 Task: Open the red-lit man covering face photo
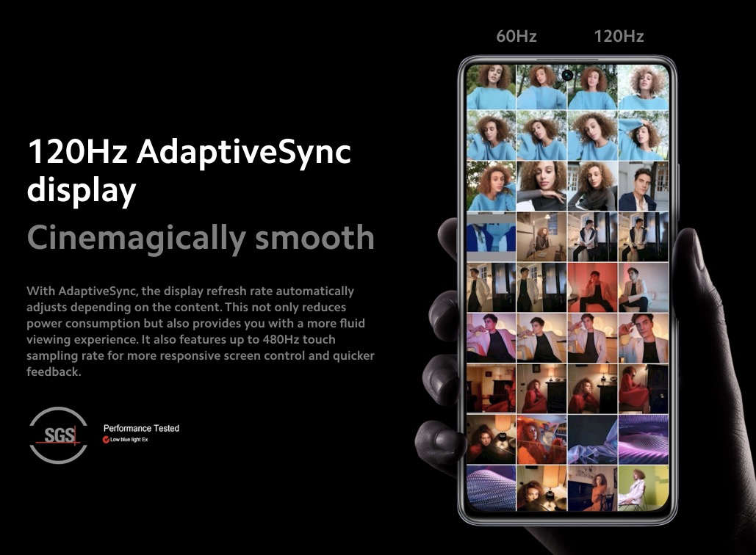coord(592,288)
